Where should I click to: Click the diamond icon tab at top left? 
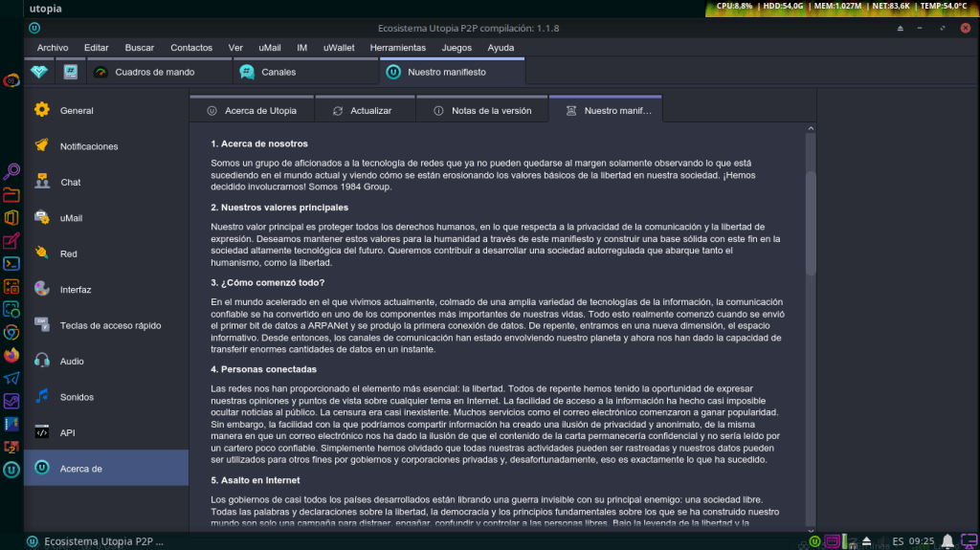point(39,72)
